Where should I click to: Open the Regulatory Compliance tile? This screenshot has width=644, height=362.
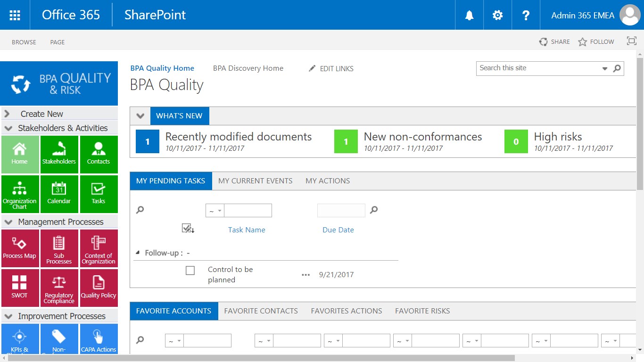(59, 288)
